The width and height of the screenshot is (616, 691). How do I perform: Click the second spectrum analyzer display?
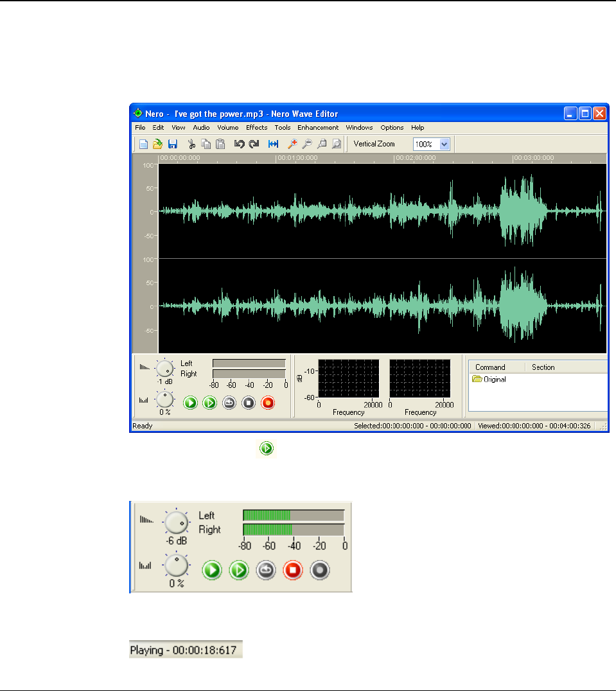pyautogui.click(x=420, y=378)
